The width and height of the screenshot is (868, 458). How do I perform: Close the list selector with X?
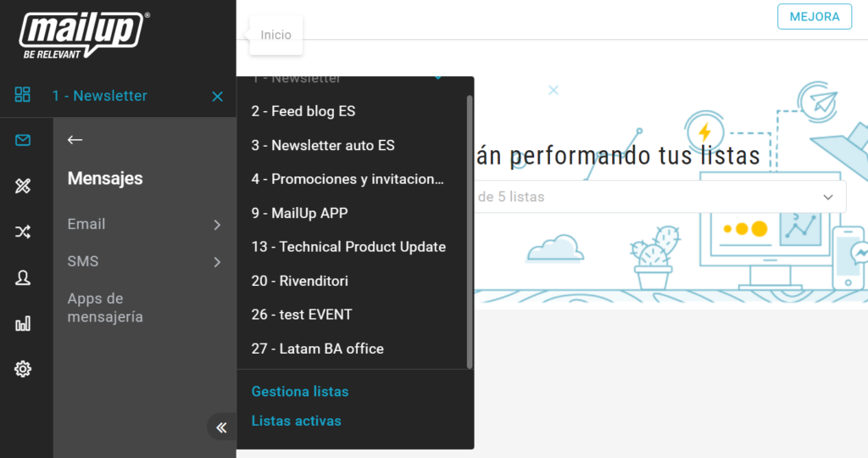click(x=217, y=97)
